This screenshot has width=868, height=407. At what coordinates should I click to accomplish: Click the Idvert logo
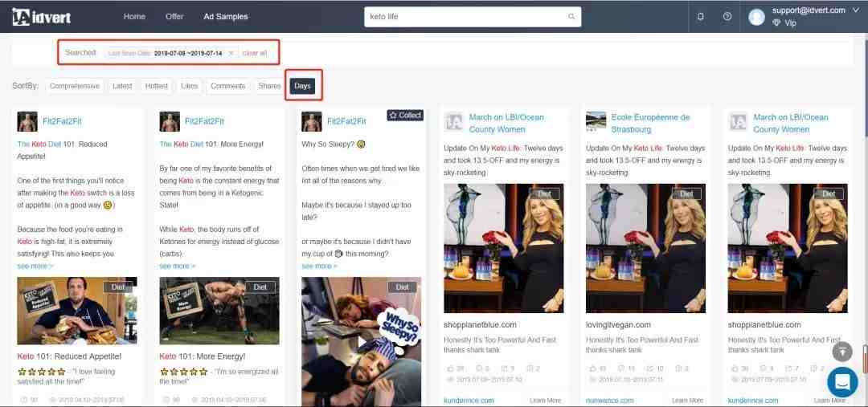(41, 17)
